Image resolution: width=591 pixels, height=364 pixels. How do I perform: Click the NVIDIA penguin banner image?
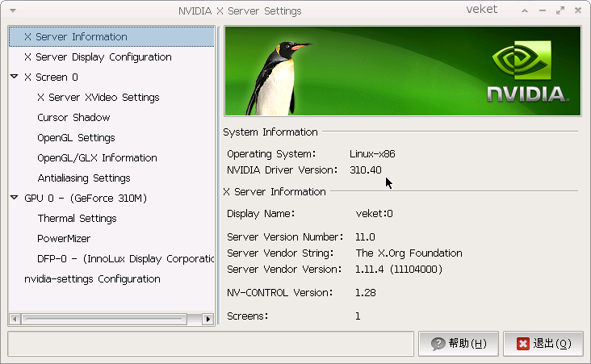[x=403, y=71]
